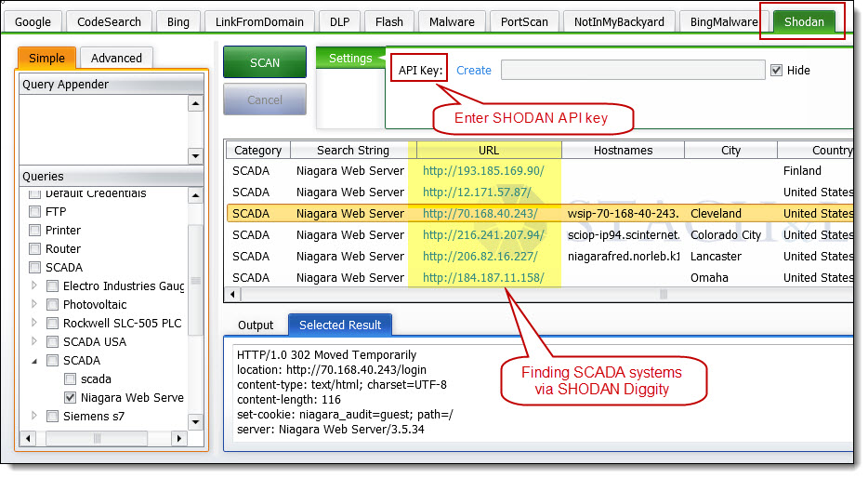Expand the SCADA USA node
This screenshot has height=478, width=868.
click(x=34, y=341)
